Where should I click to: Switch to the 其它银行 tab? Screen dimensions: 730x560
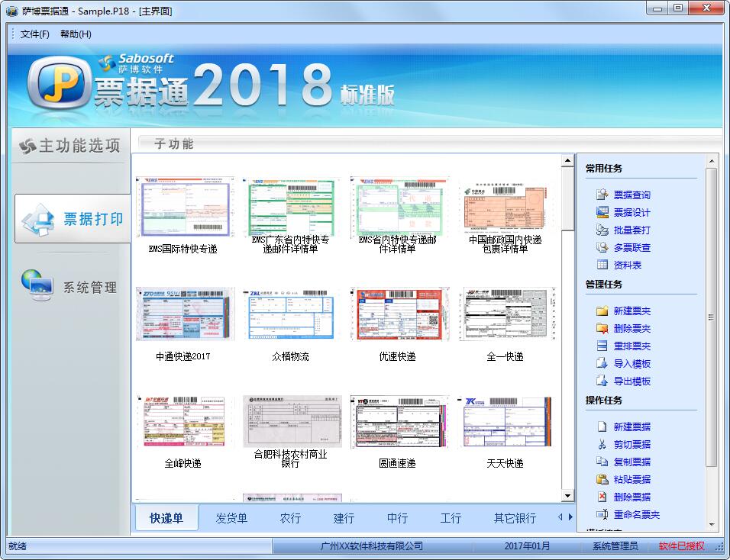pos(515,518)
